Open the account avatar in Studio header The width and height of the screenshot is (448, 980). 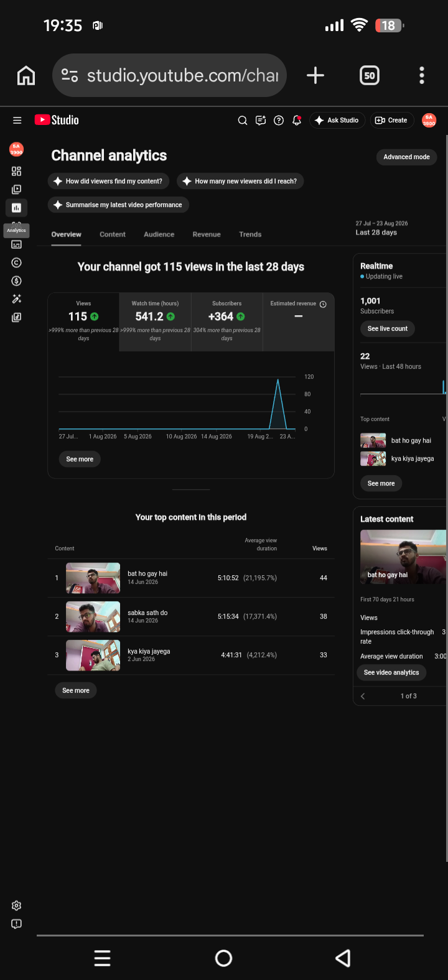[429, 121]
